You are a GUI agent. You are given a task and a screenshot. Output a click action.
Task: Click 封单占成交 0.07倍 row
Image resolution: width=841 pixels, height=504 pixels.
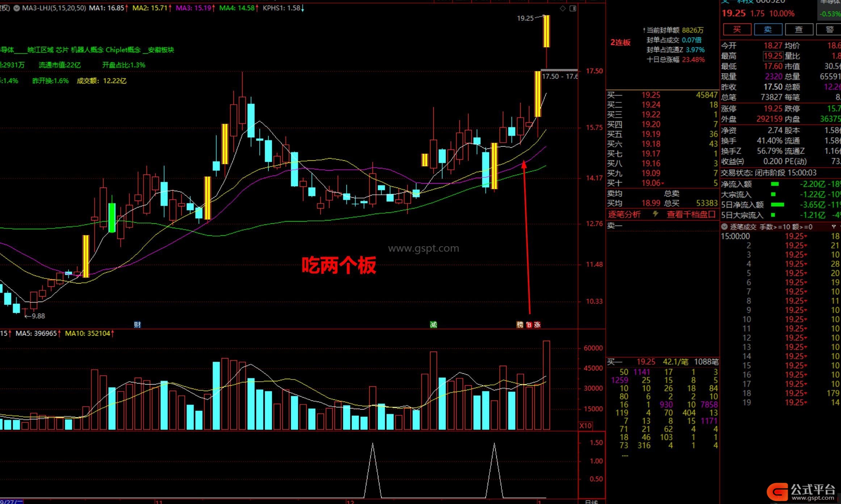pyautogui.click(x=674, y=40)
